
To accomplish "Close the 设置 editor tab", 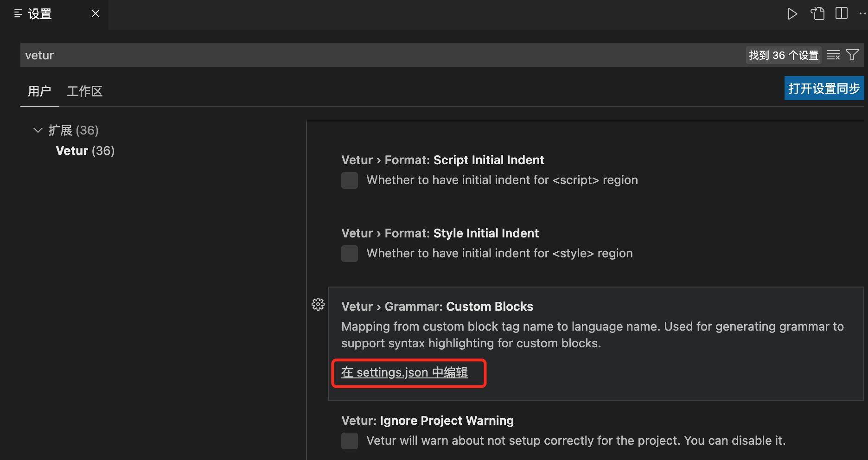I will click(95, 13).
